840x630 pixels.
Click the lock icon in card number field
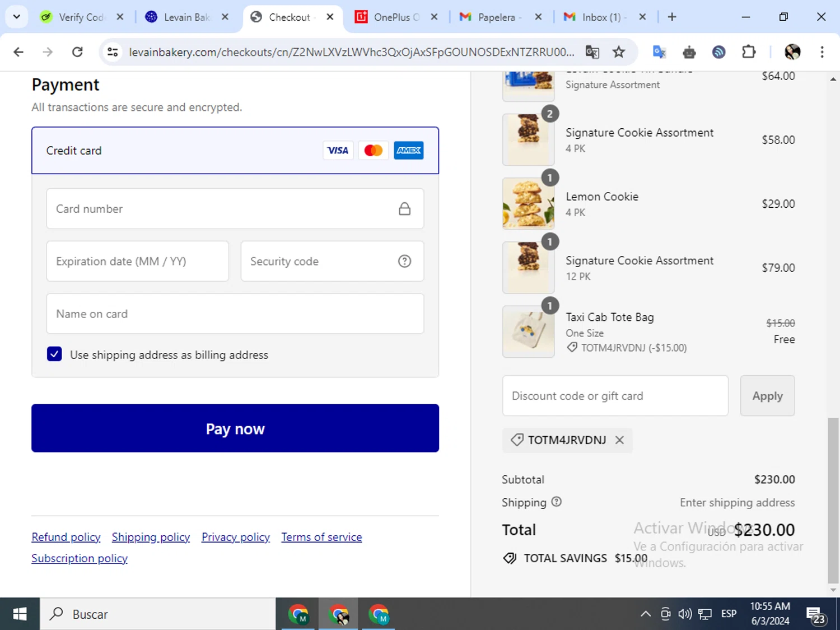(404, 209)
